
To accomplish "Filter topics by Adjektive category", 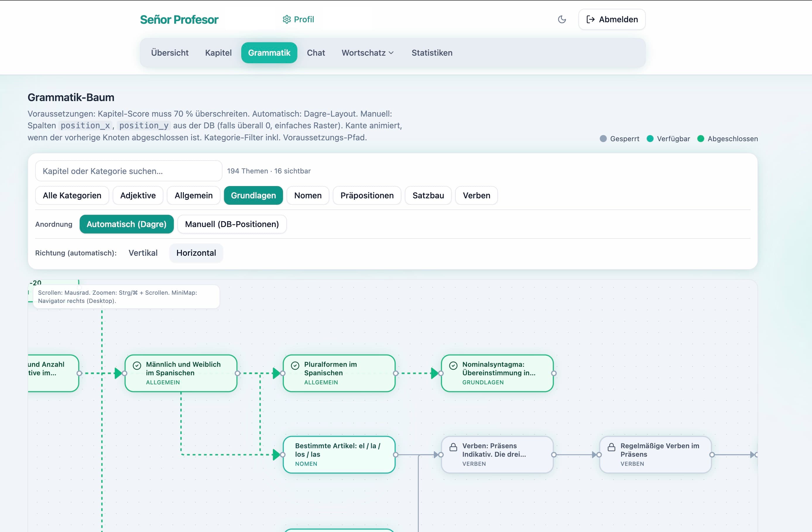I will [x=138, y=195].
